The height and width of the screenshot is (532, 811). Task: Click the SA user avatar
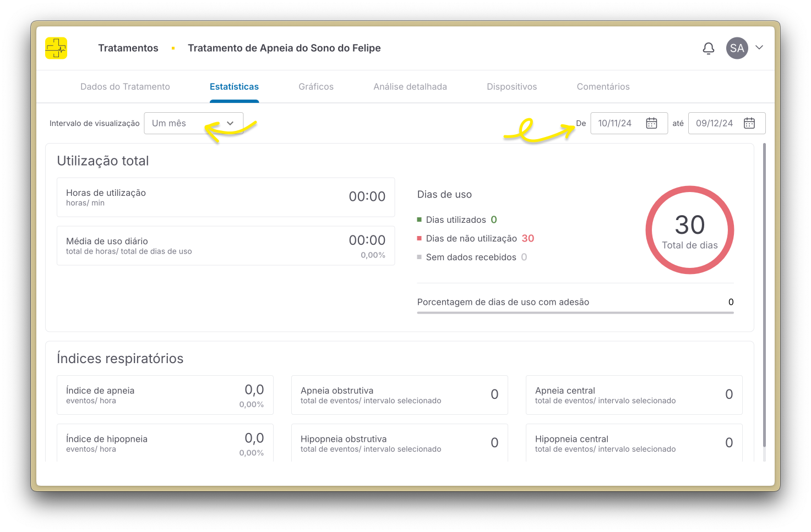[x=737, y=48]
